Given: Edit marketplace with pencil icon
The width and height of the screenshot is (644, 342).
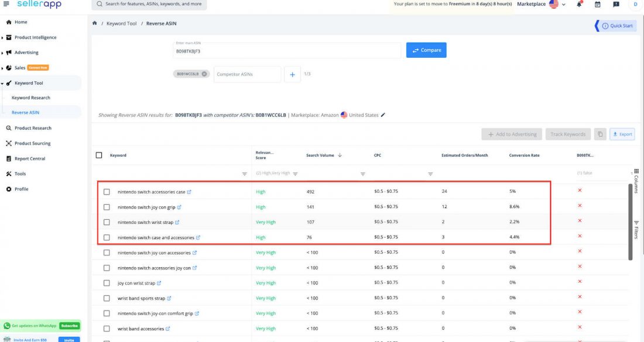Looking at the screenshot, I should pos(383,115).
